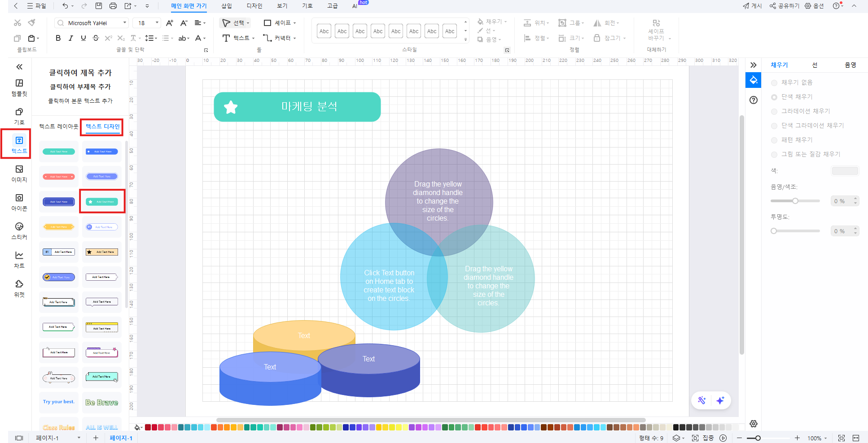Expand the 채우기 fill dropdown in ribbon
Viewport: 868px width, 443px height.
point(505,22)
